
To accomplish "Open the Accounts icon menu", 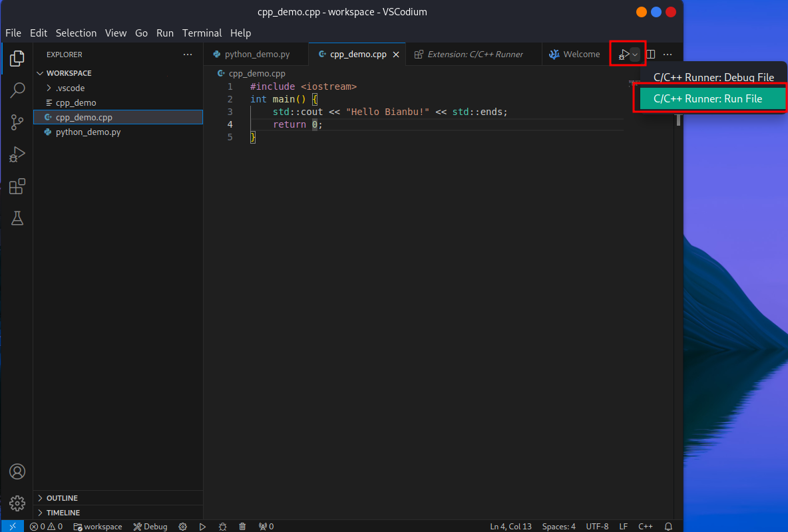I will (x=17, y=471).
